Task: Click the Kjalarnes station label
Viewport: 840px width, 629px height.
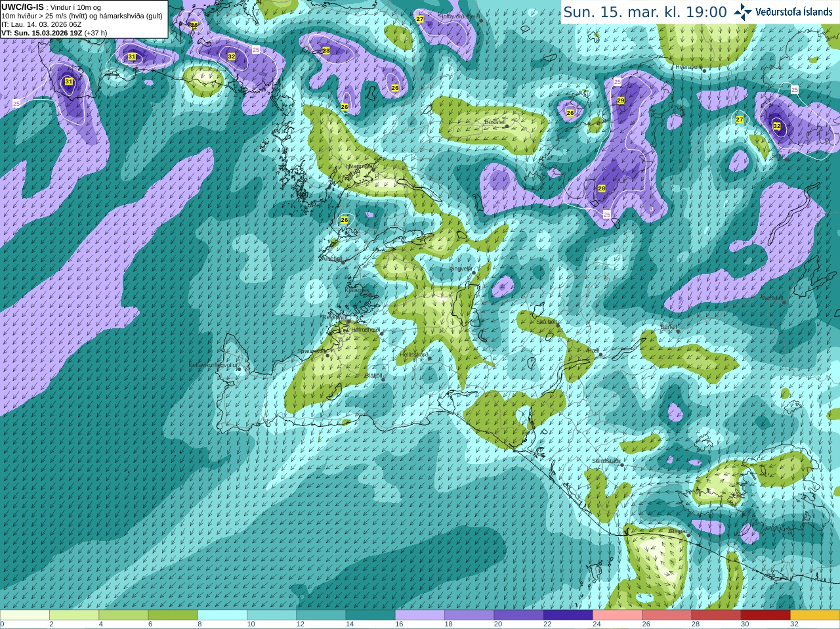Action: point(358,289)
